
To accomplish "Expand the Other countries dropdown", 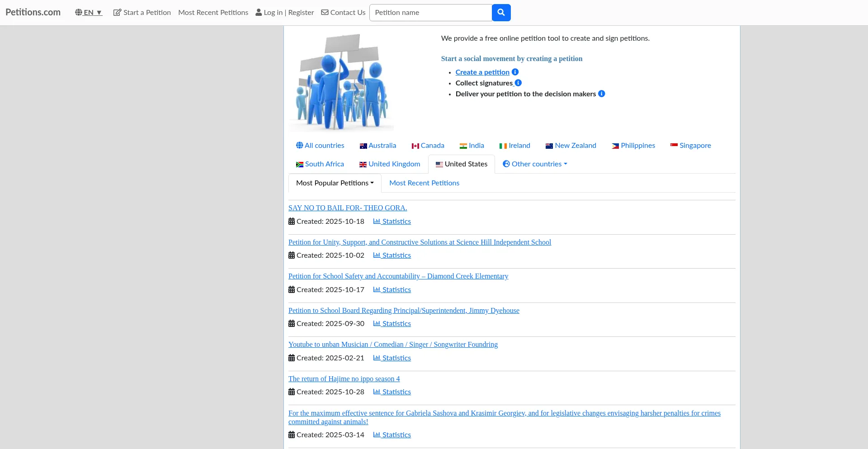I will 535,164.
